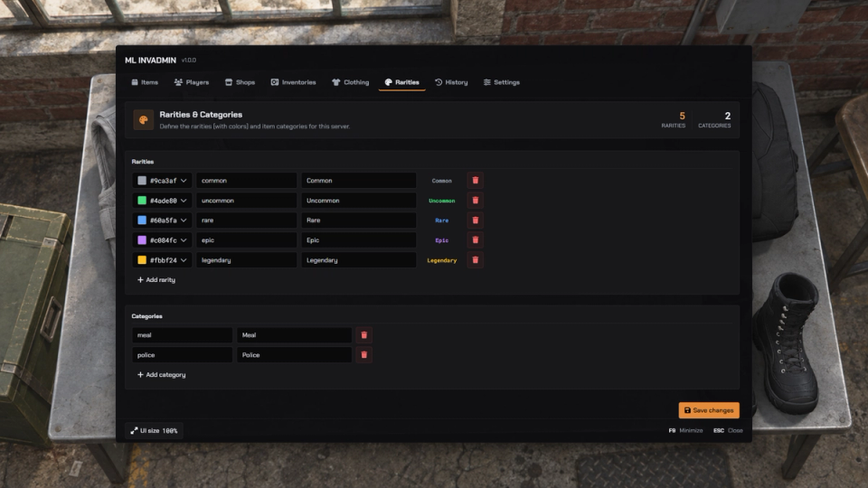Image resolution: width=868 pixels, height=488 pixels.
Task: Click the 2 Categories counter
Action: click(x=714, y=119)
